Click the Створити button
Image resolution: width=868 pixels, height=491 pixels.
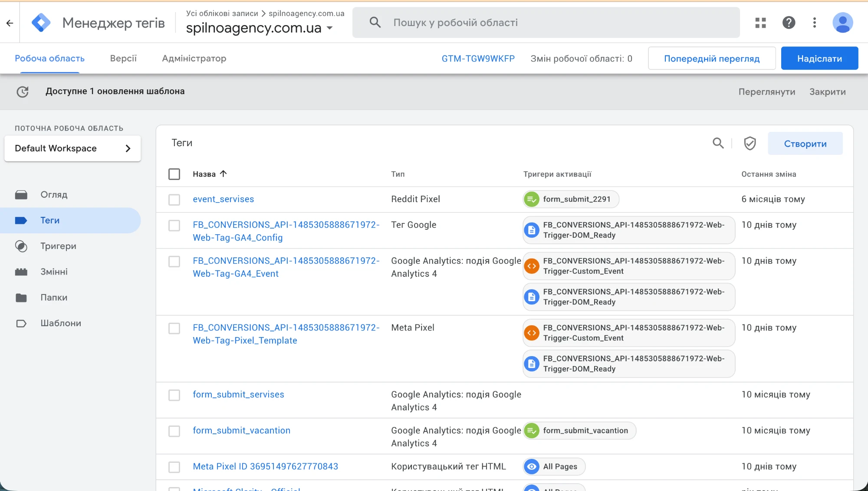(x=805, y=144)
